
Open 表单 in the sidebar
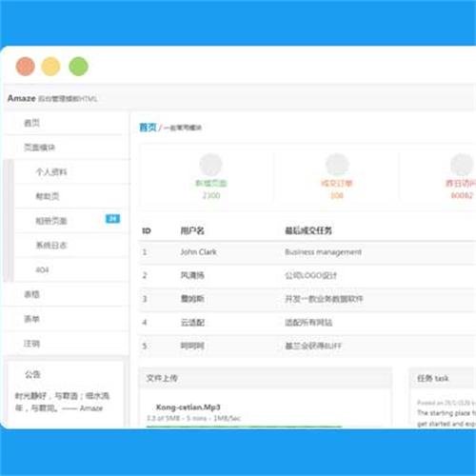point(31,319)
